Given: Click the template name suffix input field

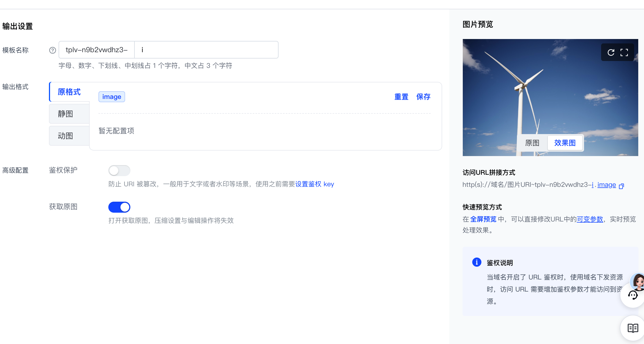Looking at the screenshot, I should pos(206,50).
